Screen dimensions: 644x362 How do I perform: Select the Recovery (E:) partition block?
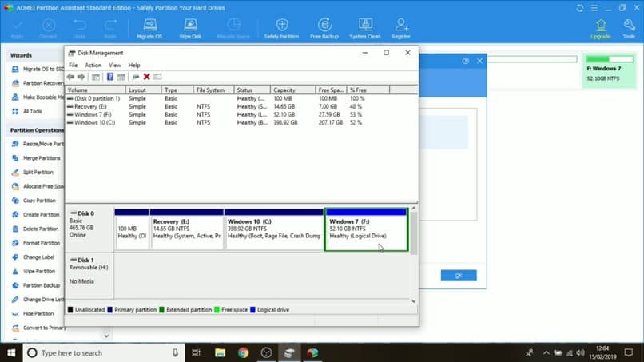[187, 230]
